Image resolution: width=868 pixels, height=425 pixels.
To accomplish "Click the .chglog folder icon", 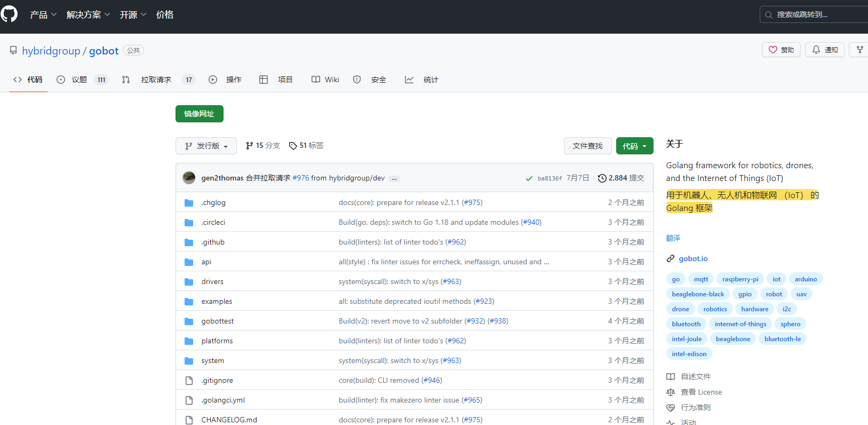I will click(189, 203).
